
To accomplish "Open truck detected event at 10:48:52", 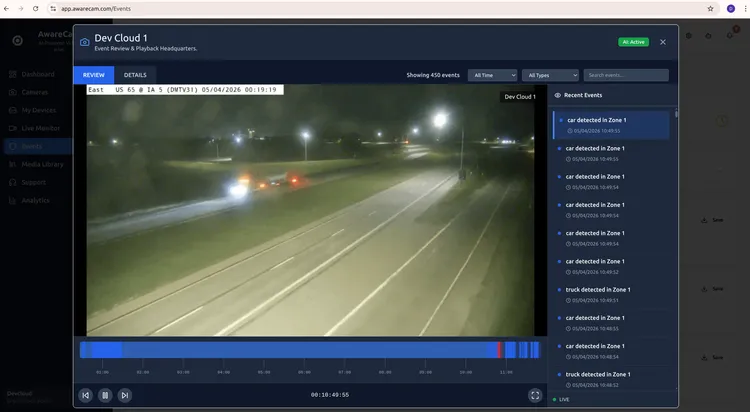I will coord(611,379).
